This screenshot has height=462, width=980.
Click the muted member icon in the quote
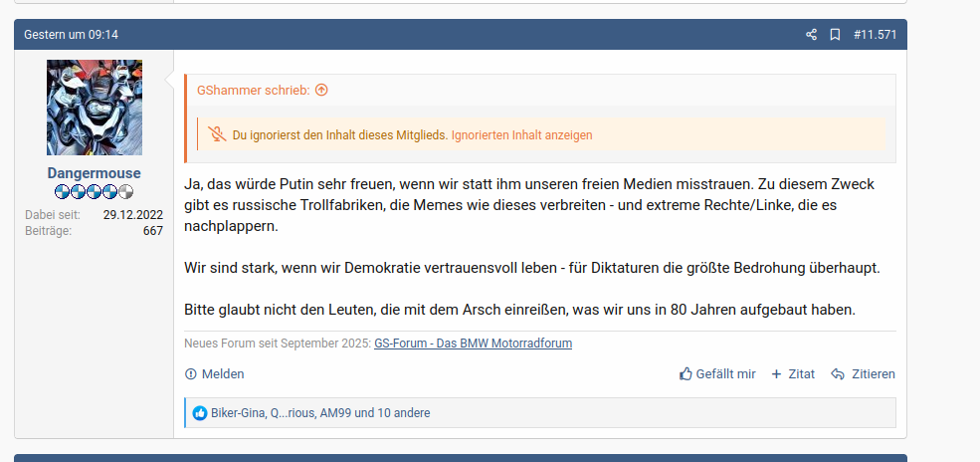tap(217, 134)
